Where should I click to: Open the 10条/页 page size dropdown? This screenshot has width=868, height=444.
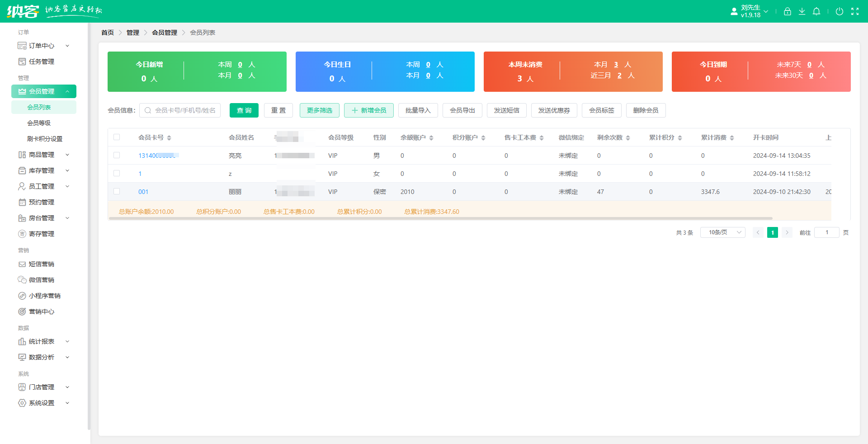(x=722, y=232)
